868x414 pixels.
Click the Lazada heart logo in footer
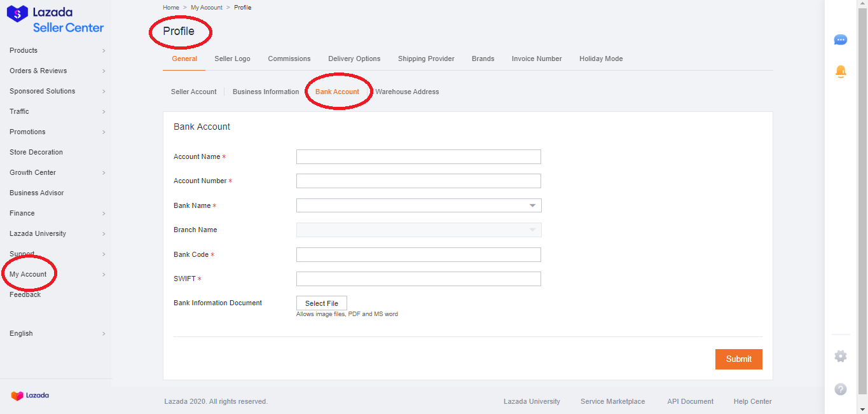coord(30,396)
